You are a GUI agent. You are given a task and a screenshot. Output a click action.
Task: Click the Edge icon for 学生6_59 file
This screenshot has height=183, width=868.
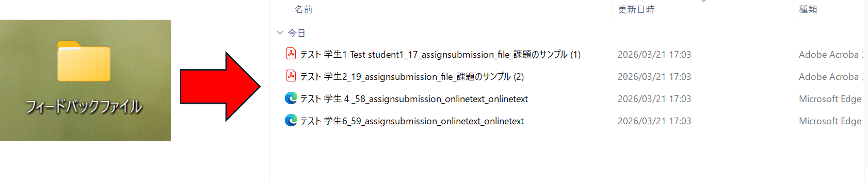[x=291, y=120]
